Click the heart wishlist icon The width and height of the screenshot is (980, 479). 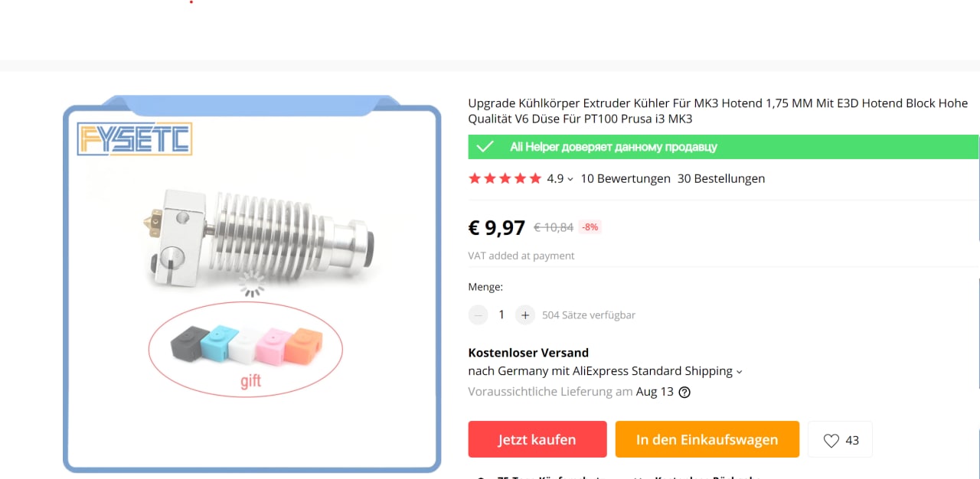831,440
